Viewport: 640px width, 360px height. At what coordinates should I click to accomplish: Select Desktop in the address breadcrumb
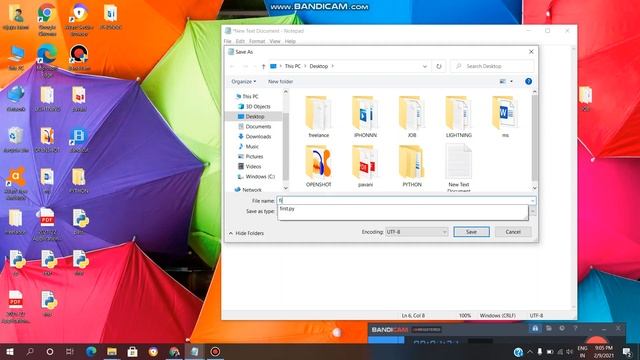(x=319, y=66)
